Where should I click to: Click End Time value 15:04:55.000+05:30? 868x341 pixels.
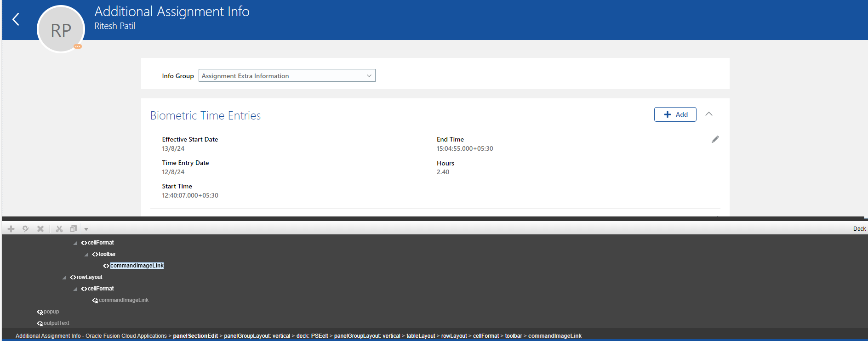click(465, 148)
